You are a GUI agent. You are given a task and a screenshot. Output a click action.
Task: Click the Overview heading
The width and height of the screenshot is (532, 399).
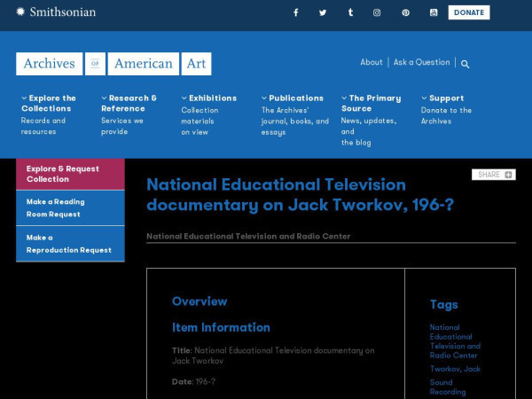199,301
